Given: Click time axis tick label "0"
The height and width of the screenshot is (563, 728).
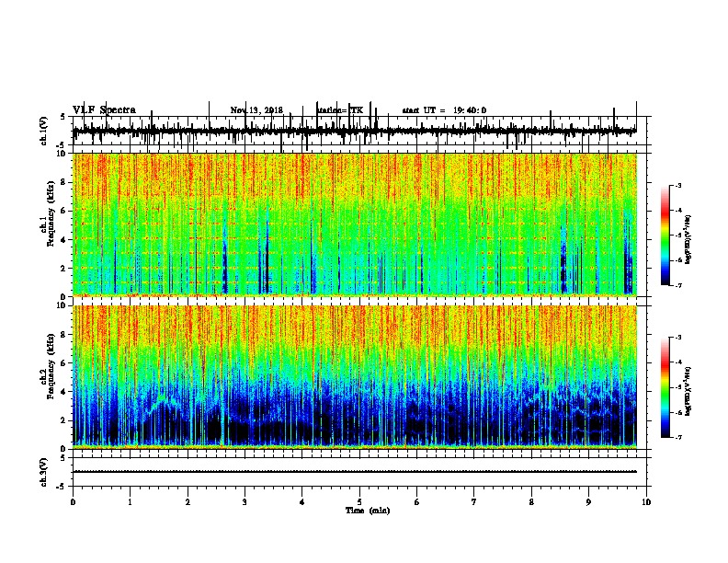Looking at the screenshot, I should pyautogui.click(x=73, y=502).
